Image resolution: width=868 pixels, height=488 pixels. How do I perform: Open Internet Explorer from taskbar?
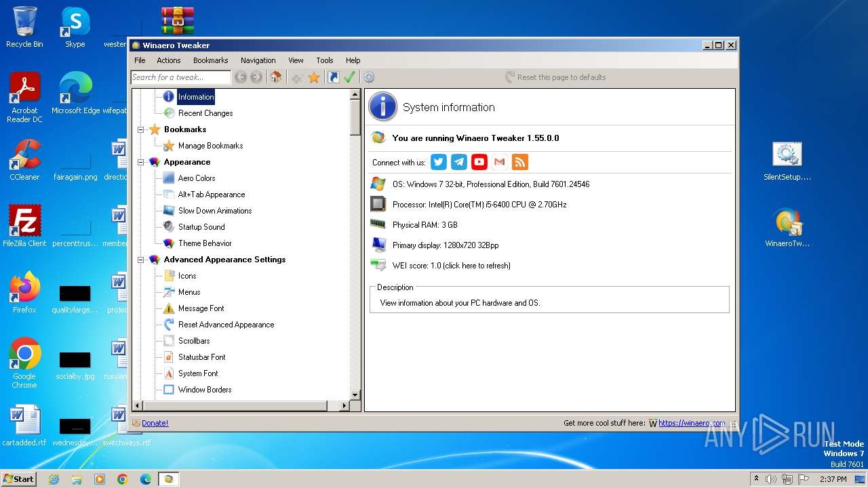click(54, 479)
